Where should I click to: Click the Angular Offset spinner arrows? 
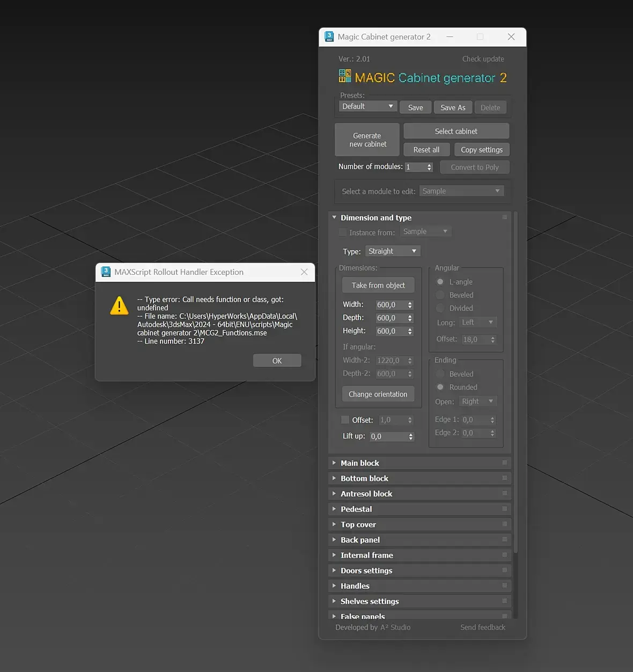(492, 339)
